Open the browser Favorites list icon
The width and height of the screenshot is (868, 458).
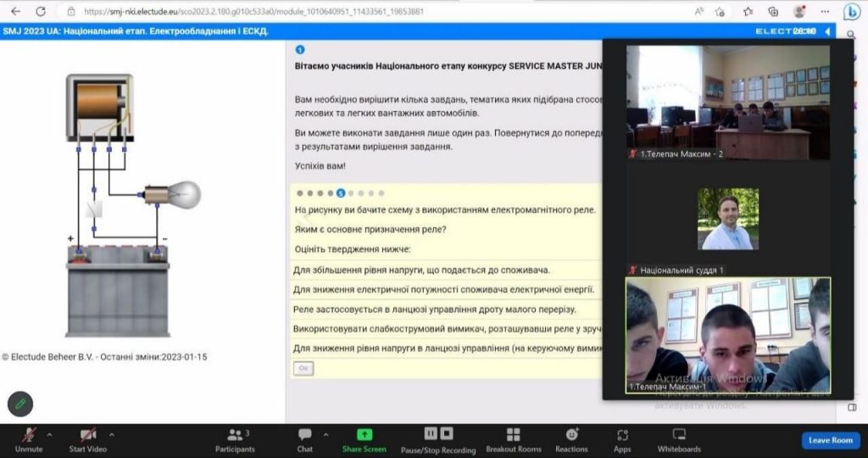click(x=748, y=11)
